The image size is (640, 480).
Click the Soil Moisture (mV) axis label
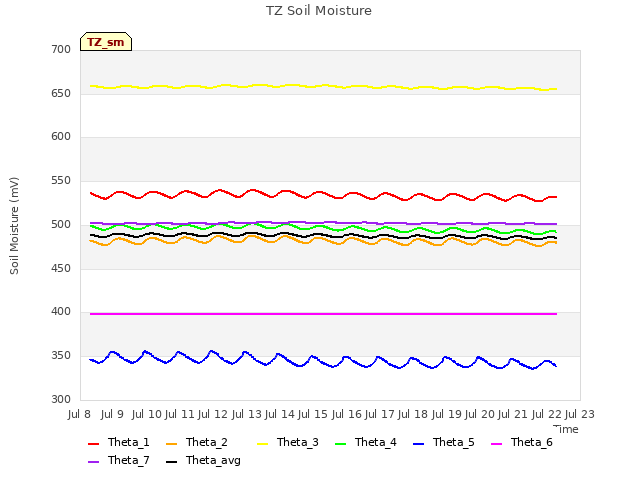[14, 226]
